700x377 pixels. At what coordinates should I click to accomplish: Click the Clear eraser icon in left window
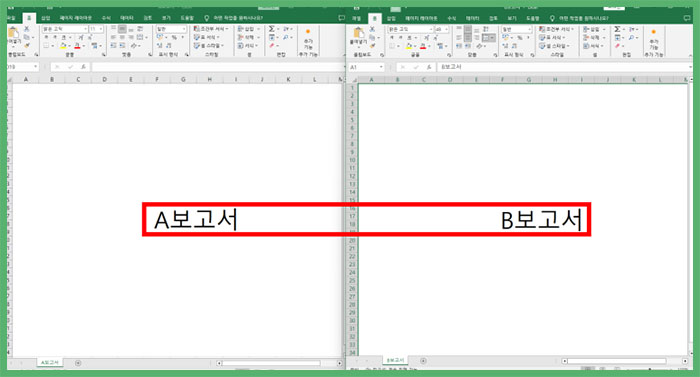point(271,46)
